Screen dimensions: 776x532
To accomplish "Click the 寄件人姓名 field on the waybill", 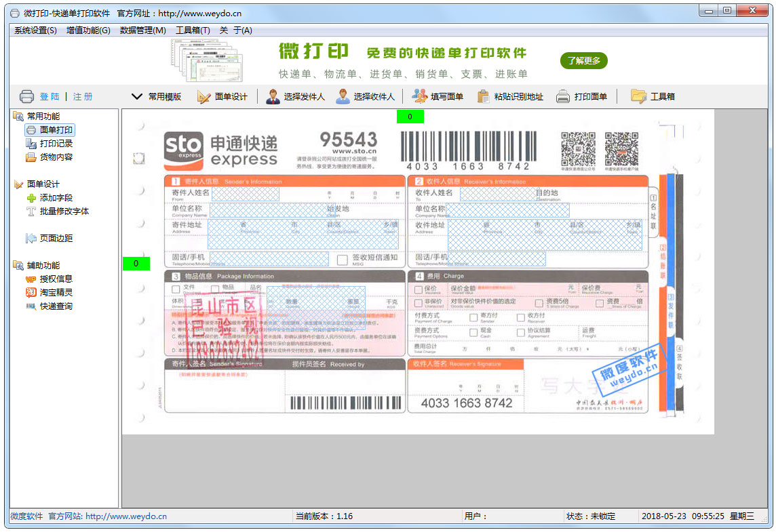I will (245, 195).
